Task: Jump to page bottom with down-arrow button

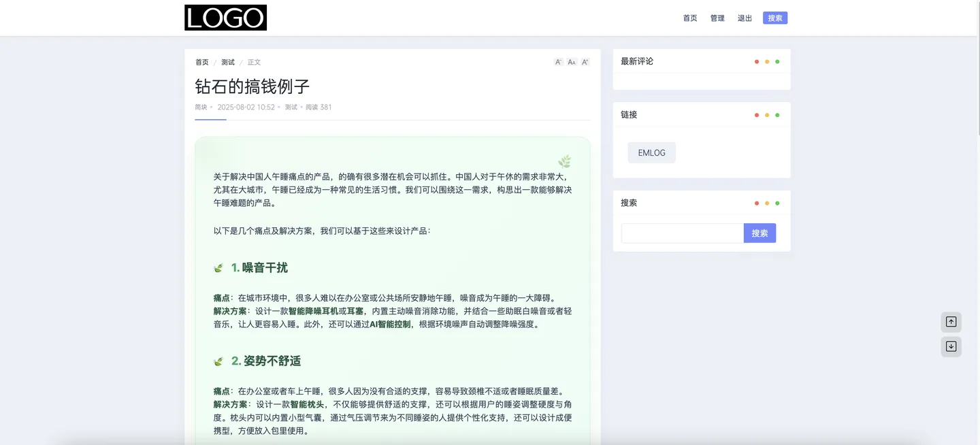Action: (x=951, y=346)
